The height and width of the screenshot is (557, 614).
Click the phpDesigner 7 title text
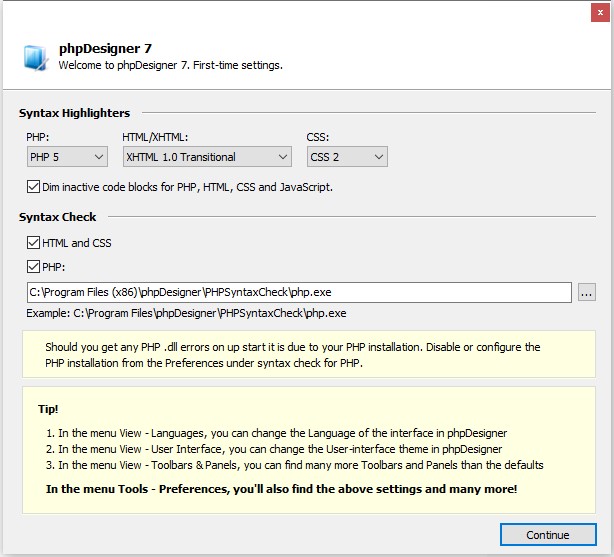(x=105, y=49)
